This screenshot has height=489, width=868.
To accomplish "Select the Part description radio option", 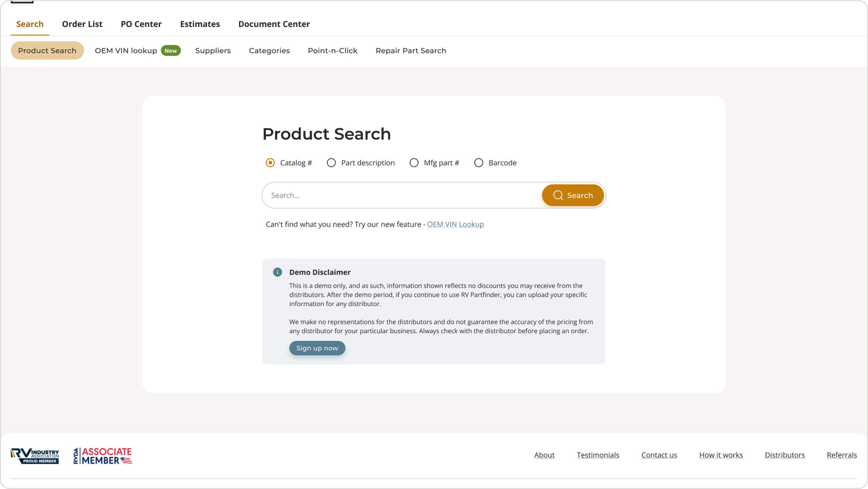I will (331, 163).
